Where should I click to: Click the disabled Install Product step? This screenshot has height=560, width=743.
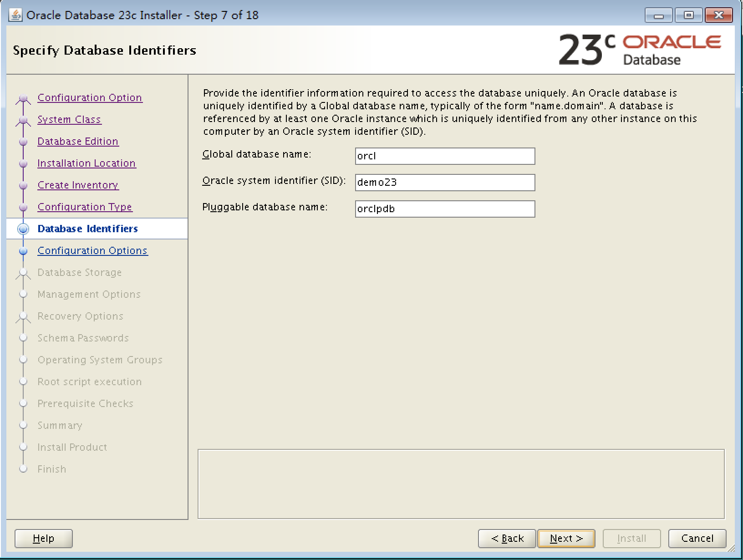coord(72,447)
